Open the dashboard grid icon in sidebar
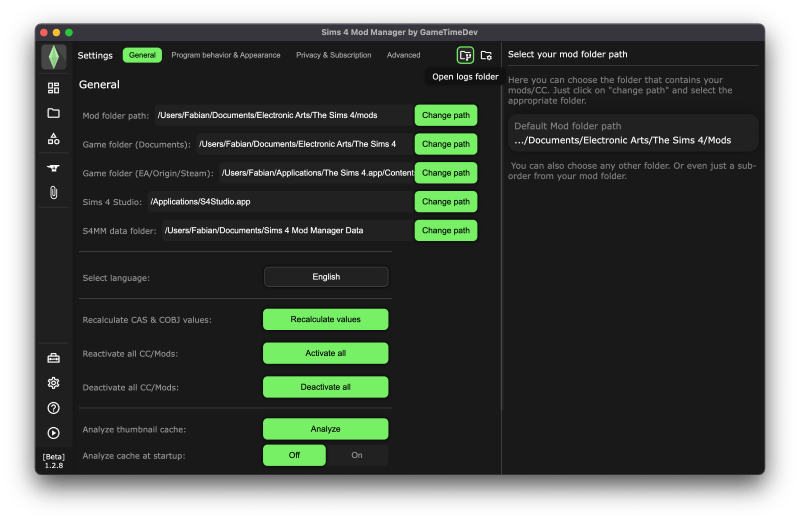Screen dimensions: 800x521 point(54,88)
